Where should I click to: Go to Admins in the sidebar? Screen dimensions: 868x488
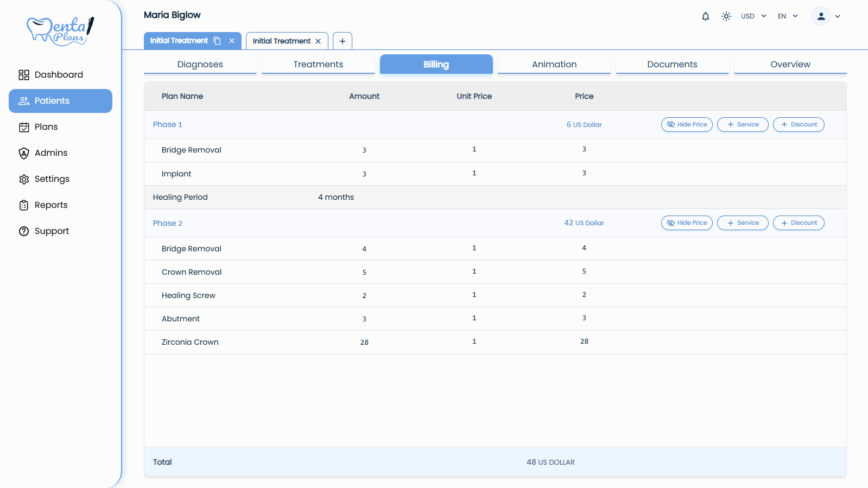click(51, 153)
